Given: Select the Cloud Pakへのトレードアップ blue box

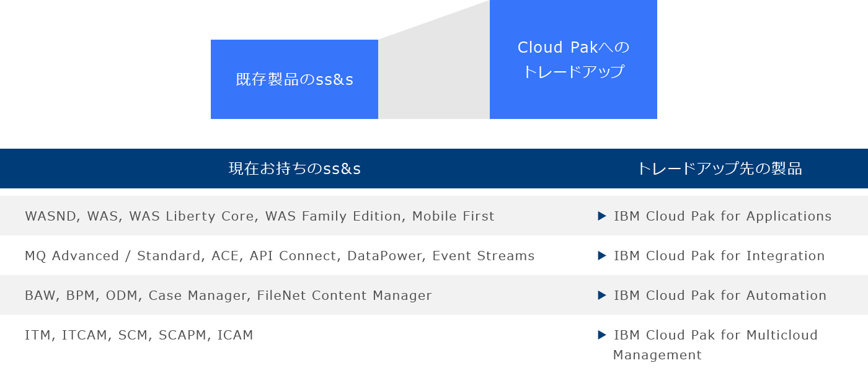Looking at the screenshot, I should pyautogui.click(x=573, y=59).
